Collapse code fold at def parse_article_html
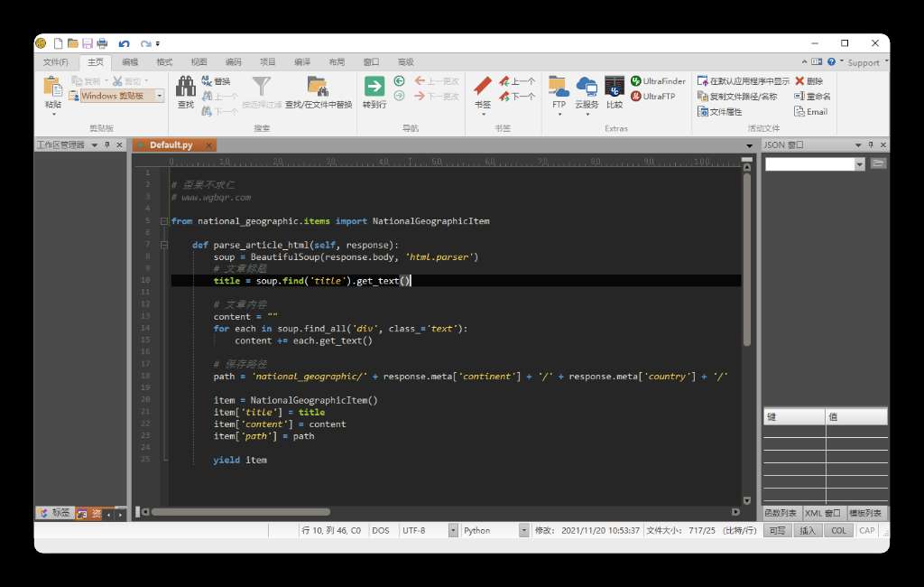924x587 pixels. tap(164, 245)
